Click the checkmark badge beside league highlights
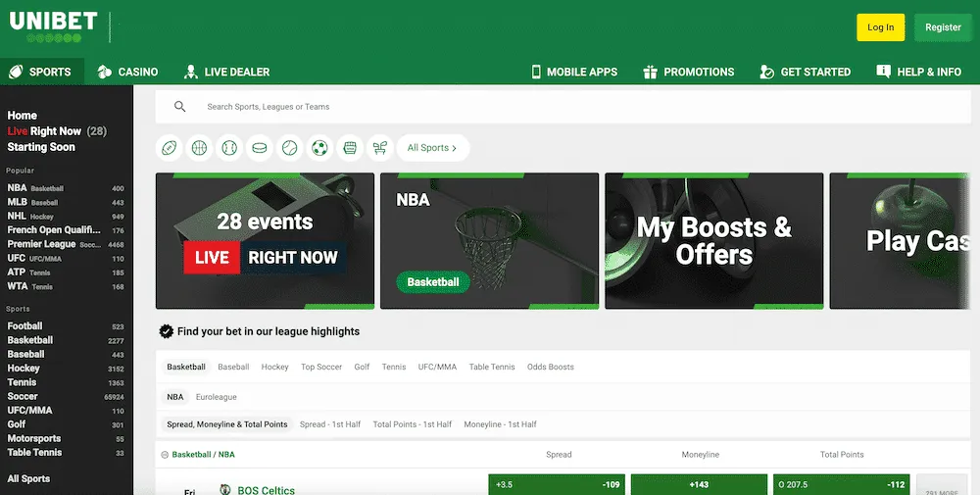This screenshot has width=980, height=495. click(167, 331)
